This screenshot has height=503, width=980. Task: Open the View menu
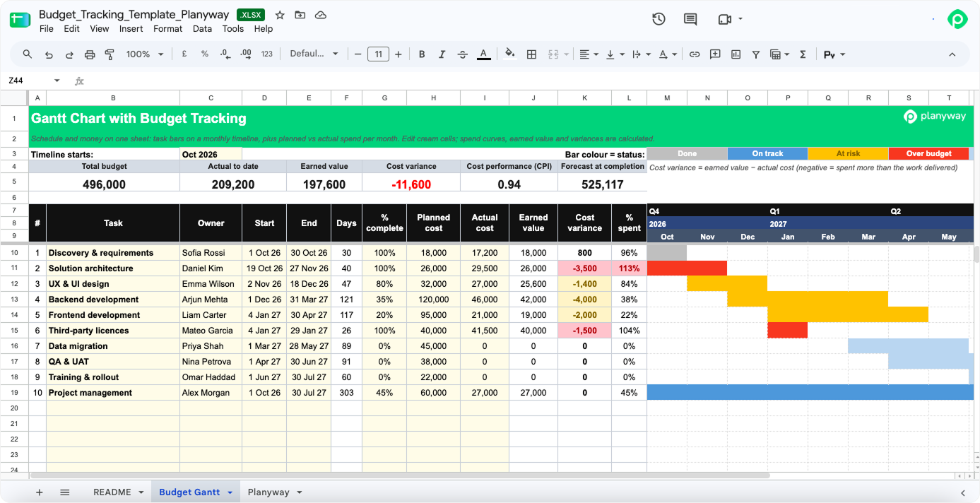point(100,29)
